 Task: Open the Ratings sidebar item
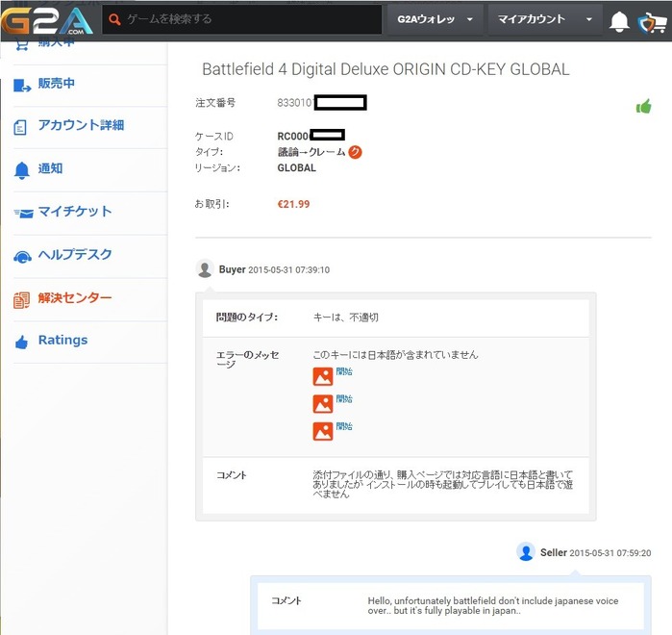tap(62, 340)
